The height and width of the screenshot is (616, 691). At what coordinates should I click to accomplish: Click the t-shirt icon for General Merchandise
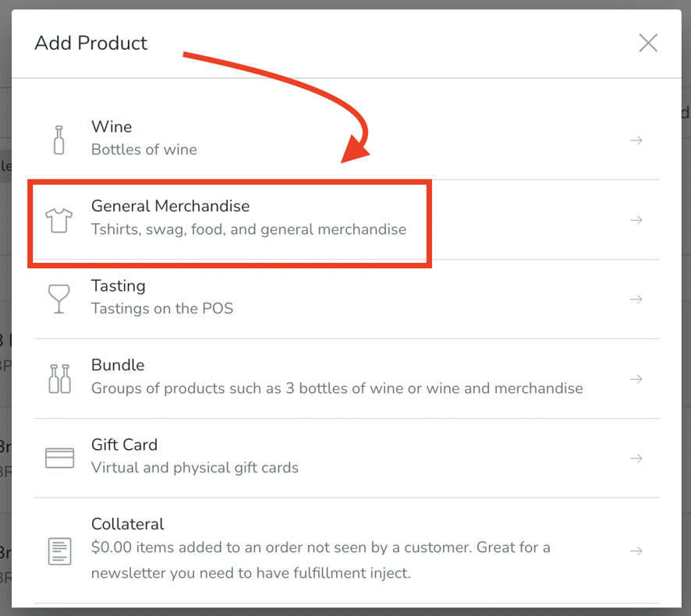coord(60,218)
